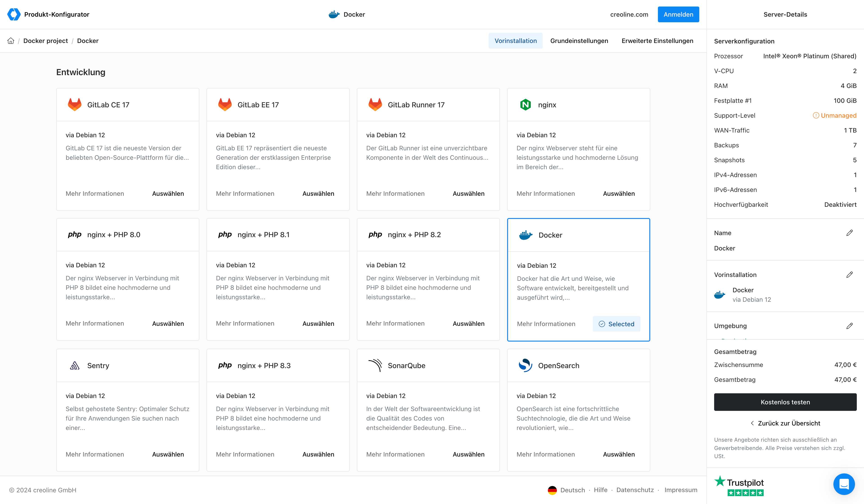Image resolution: width=864 pixels, height=504 pixels.
Task: Click the Sentry logo icon
Action: click(74, 365)
